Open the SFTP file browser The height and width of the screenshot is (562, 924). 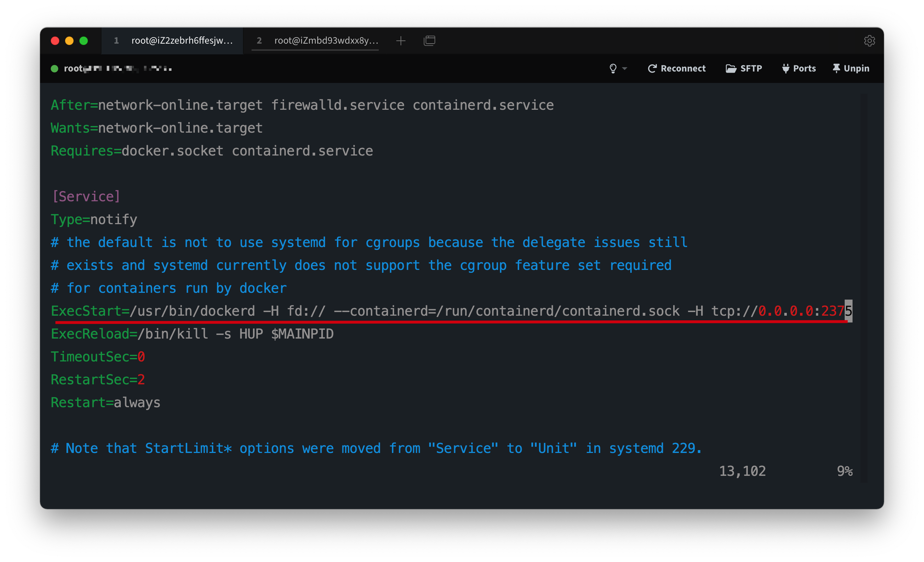coord(744,68)
